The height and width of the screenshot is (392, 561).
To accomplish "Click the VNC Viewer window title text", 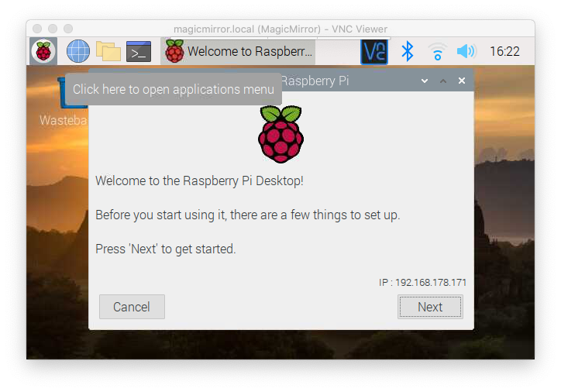I will tap(280, 29).
